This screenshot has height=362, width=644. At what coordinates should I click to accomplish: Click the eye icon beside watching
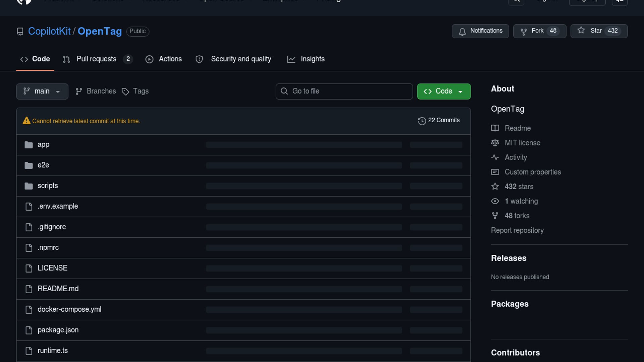(495, 201)
